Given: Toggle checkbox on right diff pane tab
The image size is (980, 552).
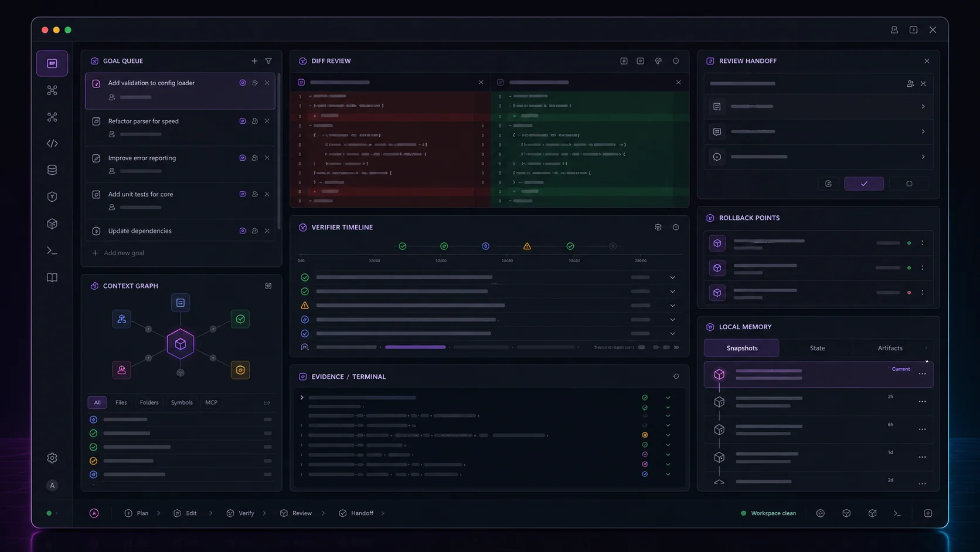Looking at the screenshot, I should (501, 83).
